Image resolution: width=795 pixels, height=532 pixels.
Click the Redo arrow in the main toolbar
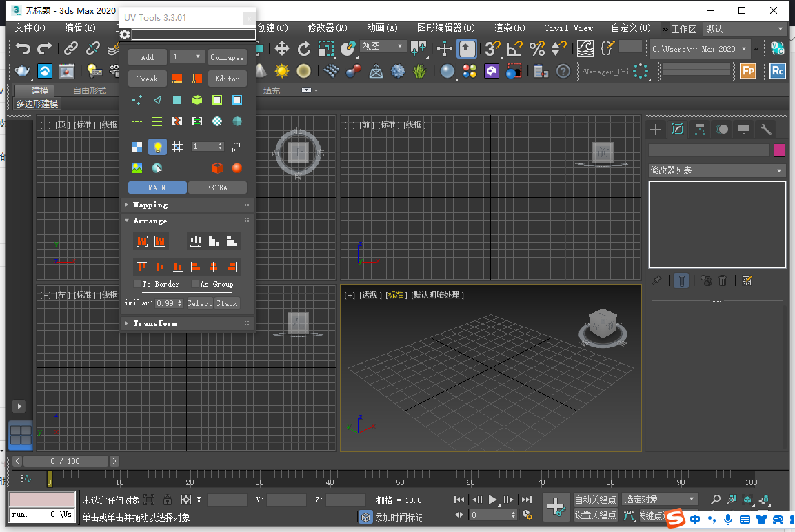tap(45, 49)
